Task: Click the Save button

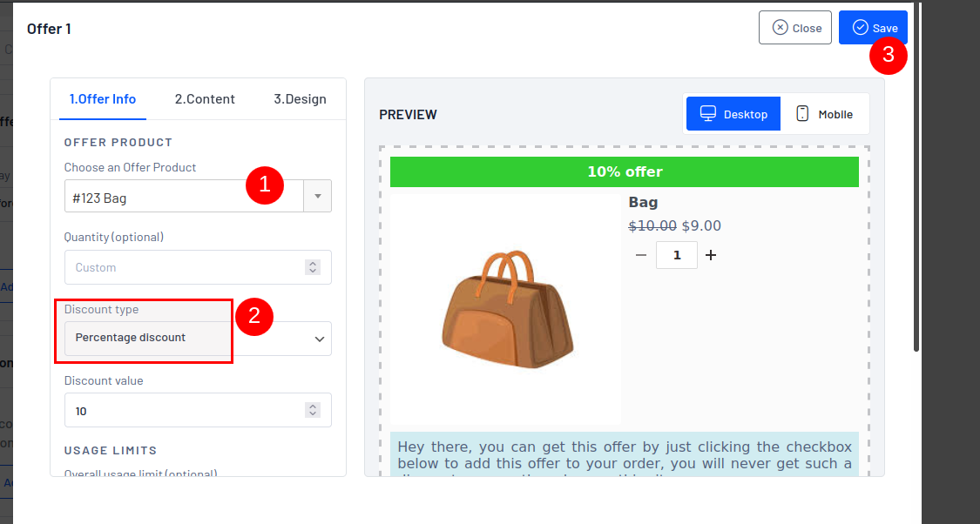Action: (873, 28)
